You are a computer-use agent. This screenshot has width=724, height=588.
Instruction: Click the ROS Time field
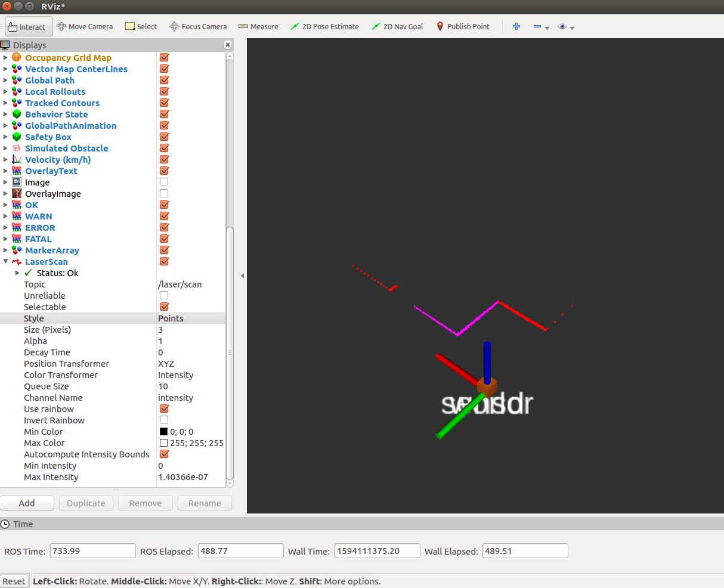point(93,551)
